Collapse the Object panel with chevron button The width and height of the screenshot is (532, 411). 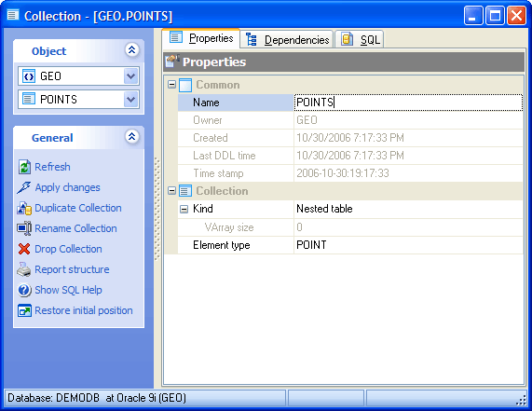click(x=132, y=50)
